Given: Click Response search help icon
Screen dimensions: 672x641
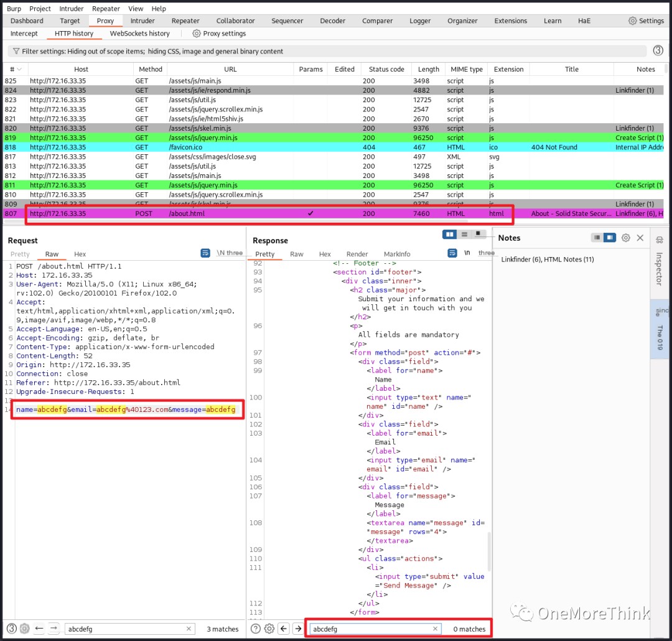Looking at the screenshot, I should (x=256, y=629).
